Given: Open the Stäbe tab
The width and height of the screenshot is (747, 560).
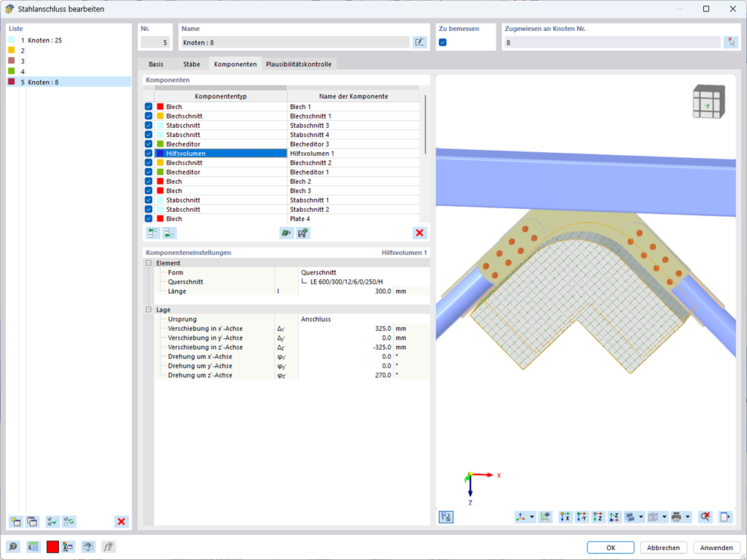Looking at the screenshot, I should (192, 64).
